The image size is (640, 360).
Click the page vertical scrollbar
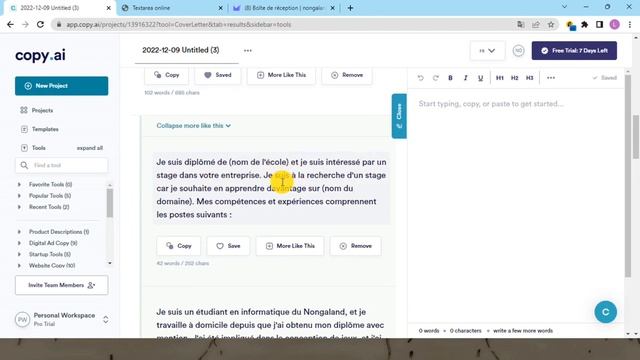click(636, 137)
